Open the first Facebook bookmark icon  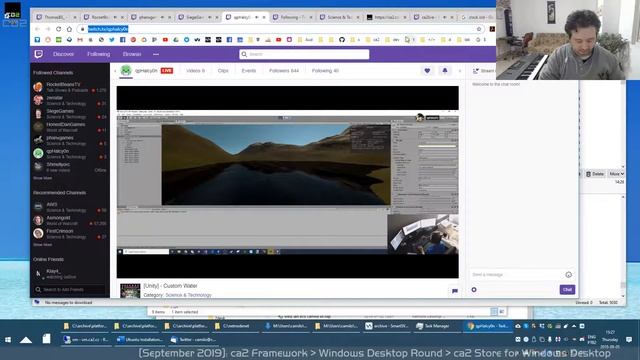122,40
